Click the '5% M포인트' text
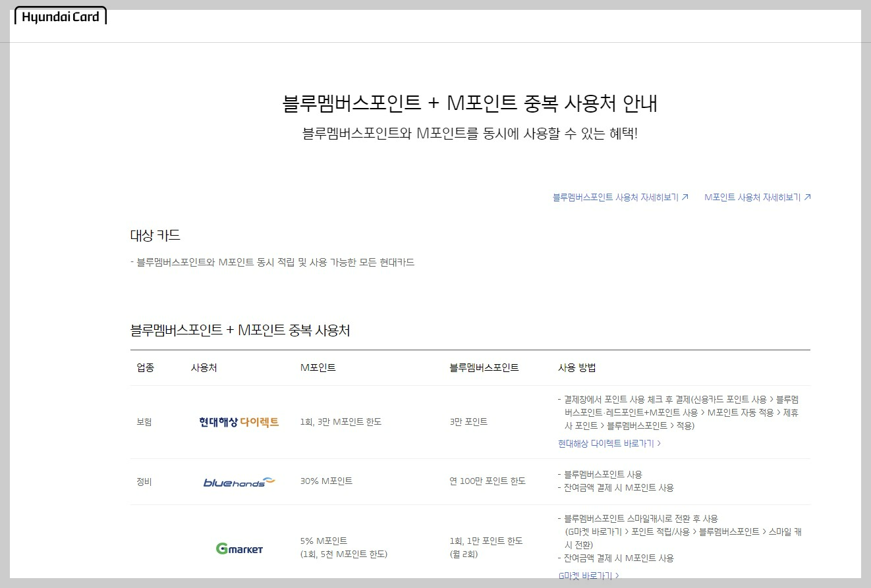The image size is (871, 588). 323,541
